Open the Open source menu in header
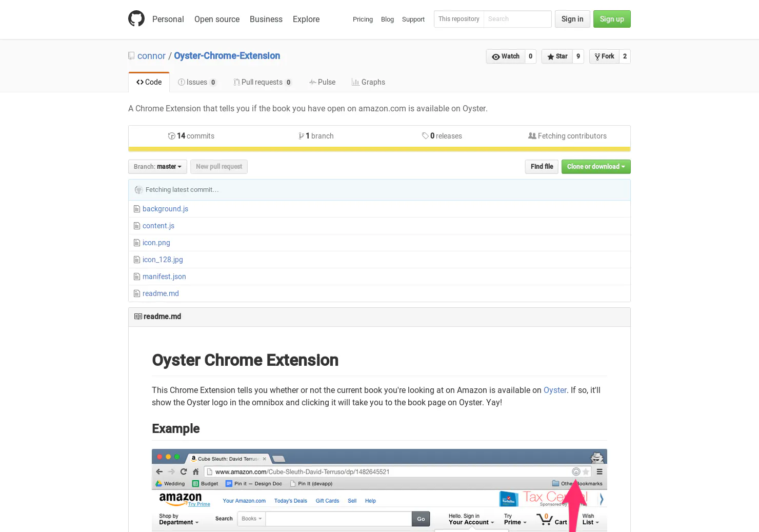Screen dimensions: 759x532 coord(217,19)
